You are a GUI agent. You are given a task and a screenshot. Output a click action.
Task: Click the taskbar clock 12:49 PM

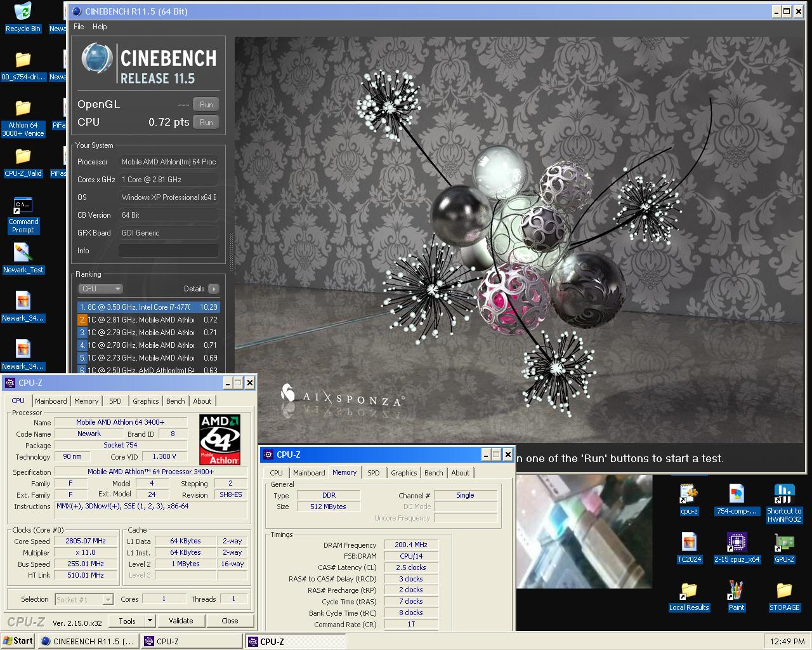click(x=787, y=642)
